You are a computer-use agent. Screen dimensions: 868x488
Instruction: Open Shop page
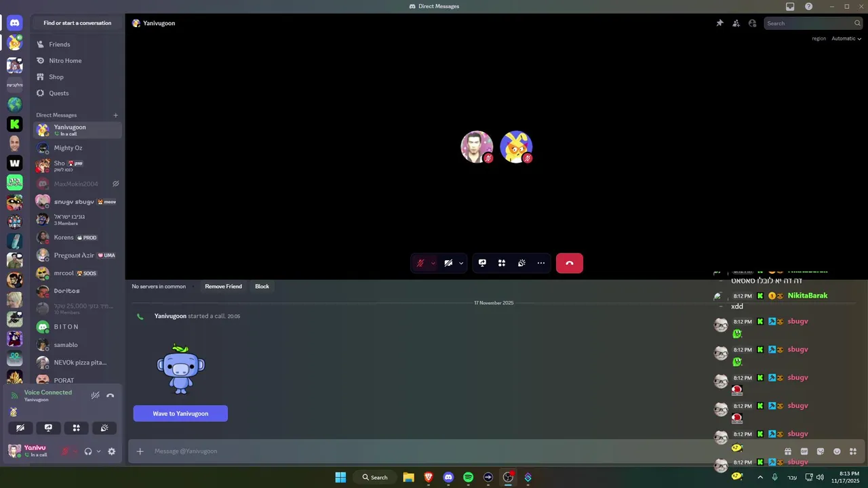(x=77, y=77)
